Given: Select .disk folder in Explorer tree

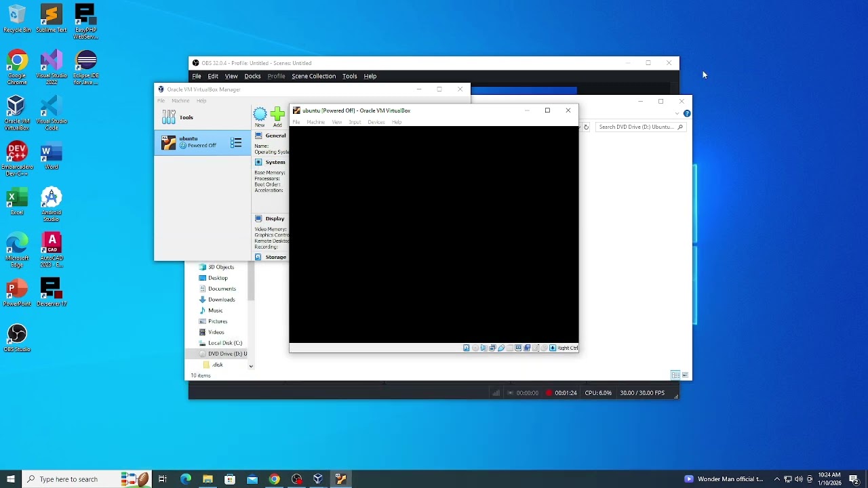Looking at the screenshot, I should tap(213, 365).
